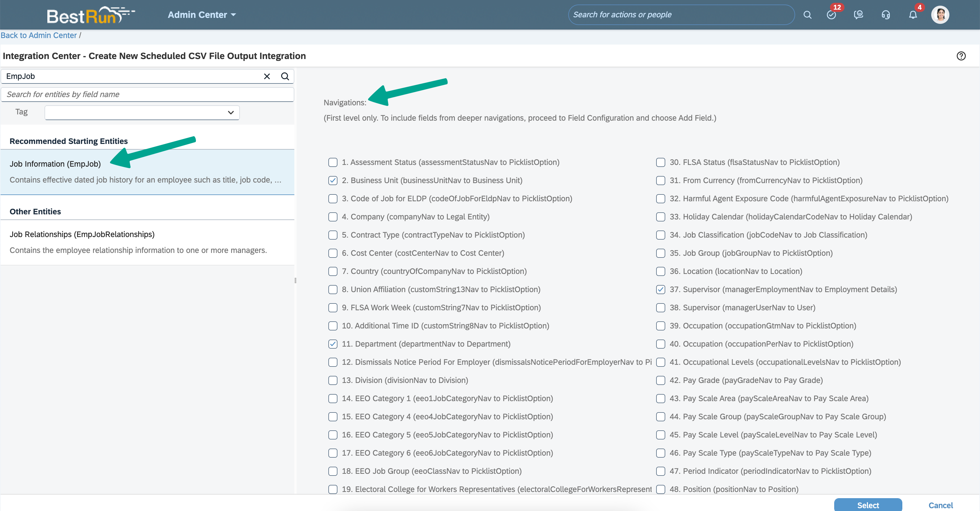Screen dimensions: 980x511
Task: Click the help question mark icon
Action: coord(961,56)
